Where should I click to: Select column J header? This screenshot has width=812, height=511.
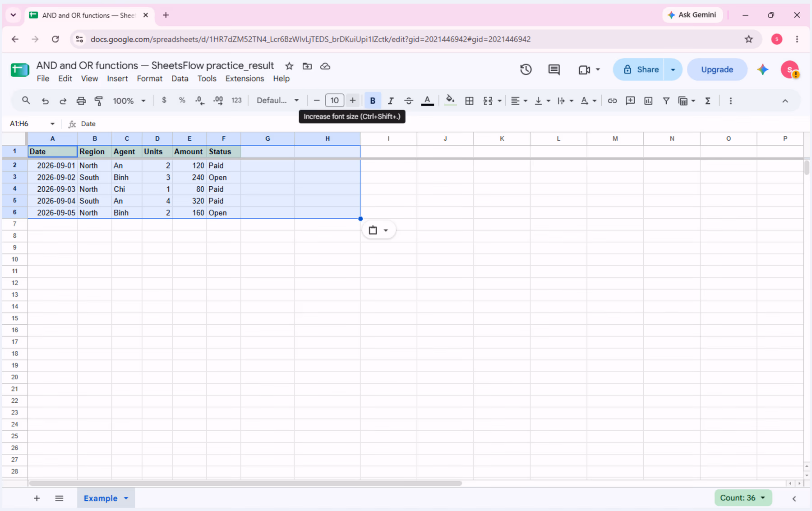pos(445,138)
